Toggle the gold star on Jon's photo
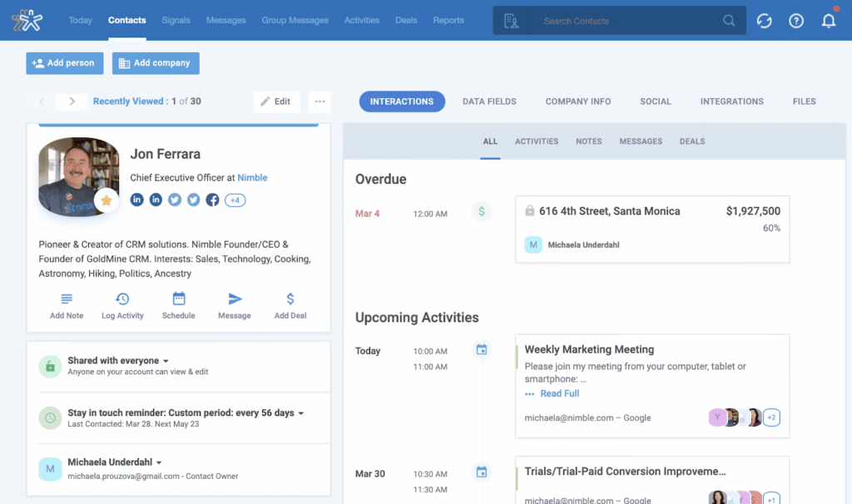This screenshot has width=852, height=504. pos(106,200)
